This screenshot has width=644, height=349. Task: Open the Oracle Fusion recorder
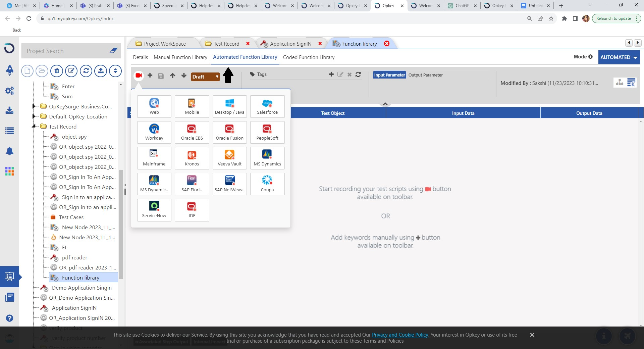230,132
